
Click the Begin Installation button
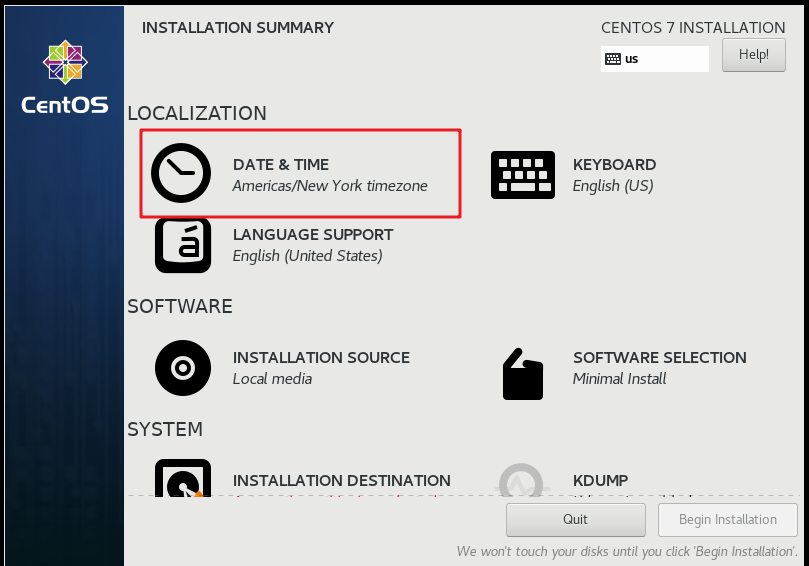pos(728,520)
